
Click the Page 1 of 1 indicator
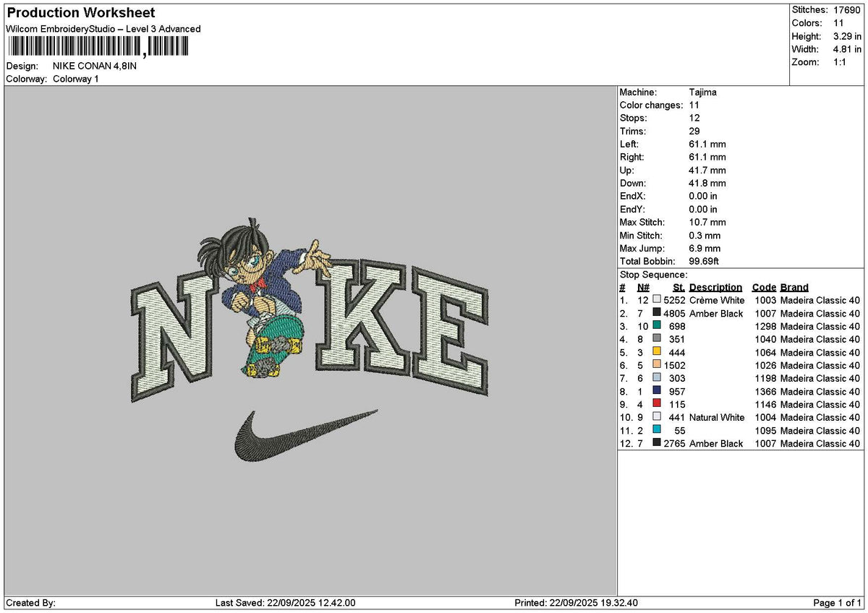(837, 603)
